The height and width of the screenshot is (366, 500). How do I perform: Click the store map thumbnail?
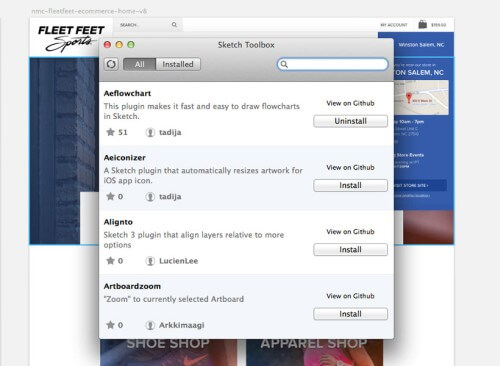point(421,97)
